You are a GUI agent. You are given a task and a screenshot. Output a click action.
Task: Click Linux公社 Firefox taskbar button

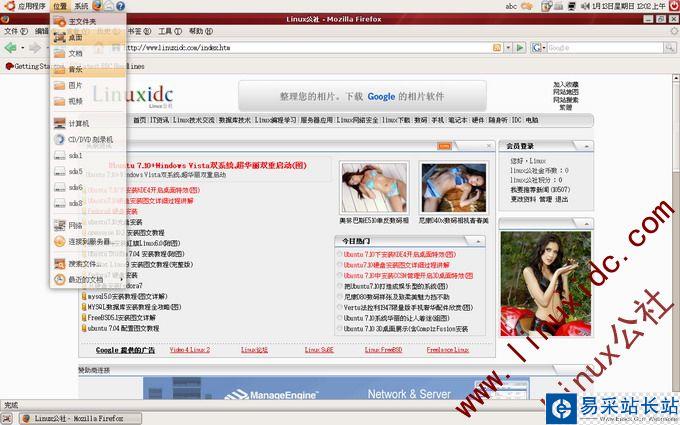(80, 418)
